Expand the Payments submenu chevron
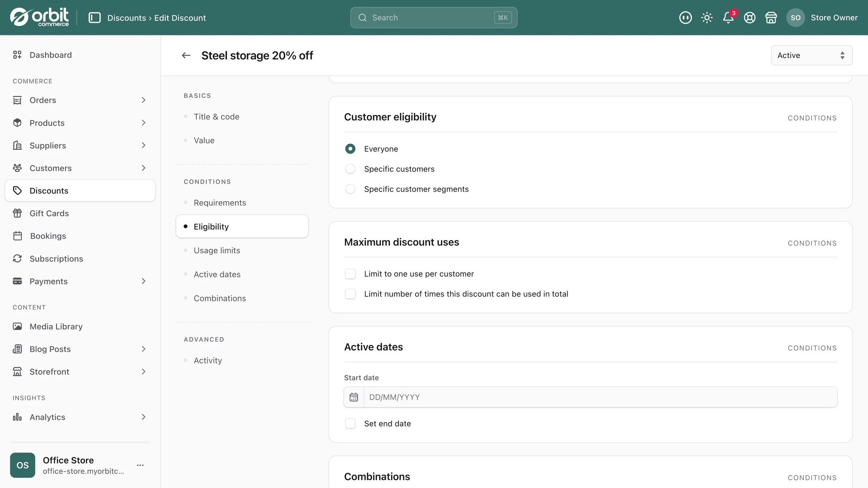Viewport: 868px width, 488px height. pos(143,281)
